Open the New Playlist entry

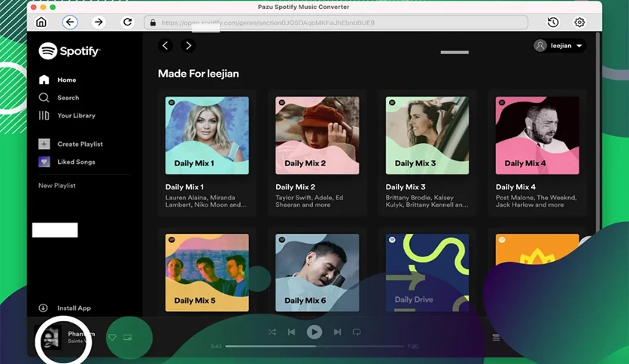(x=57, y=186)
